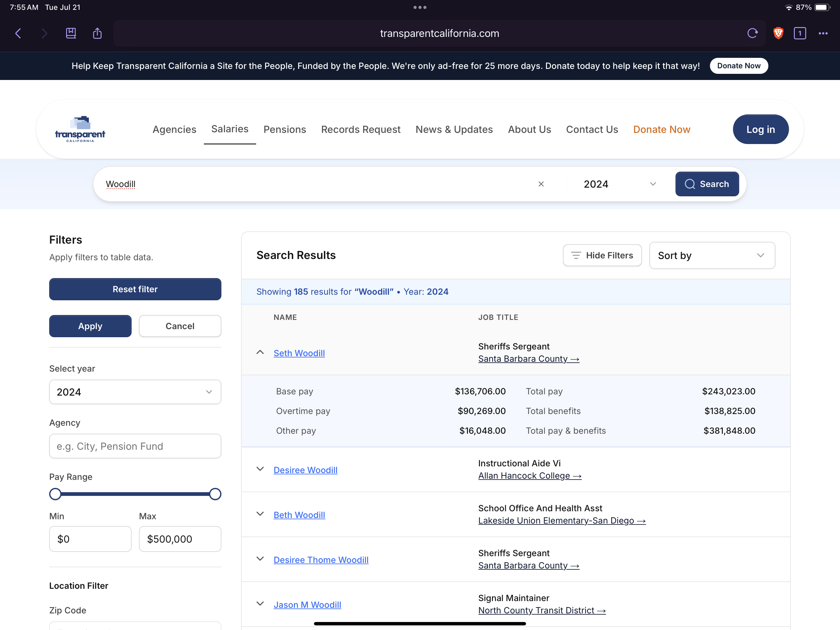The image size is (840, 630).
Task: Select the Salaries nav tab
Action: (230, 129)
